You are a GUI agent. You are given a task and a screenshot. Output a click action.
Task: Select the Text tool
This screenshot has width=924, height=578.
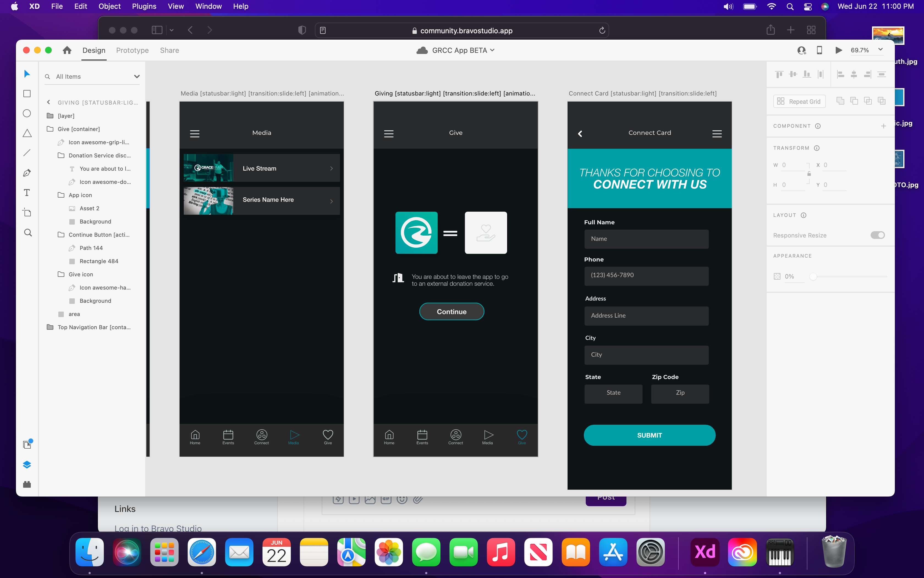click(x=27, y=193)
